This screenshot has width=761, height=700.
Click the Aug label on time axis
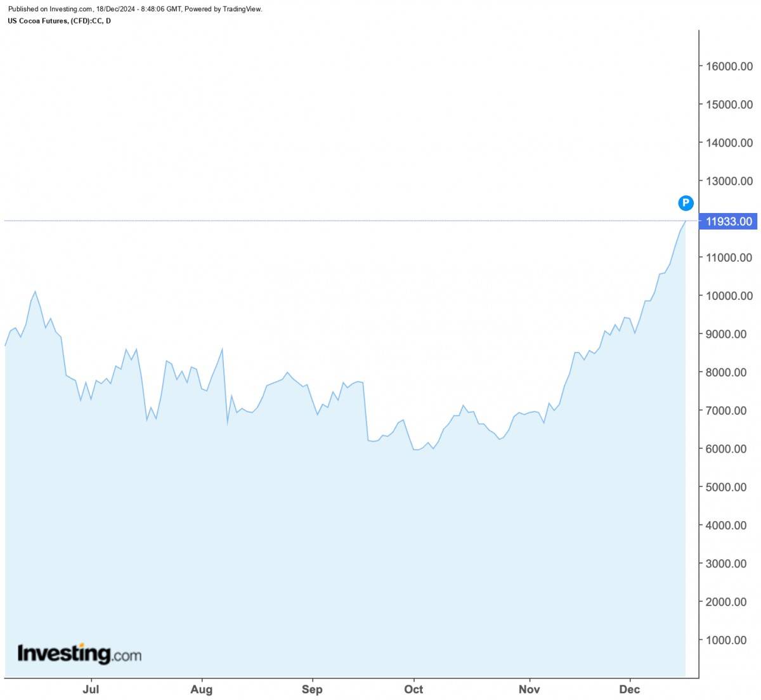(x=201, y=689)
